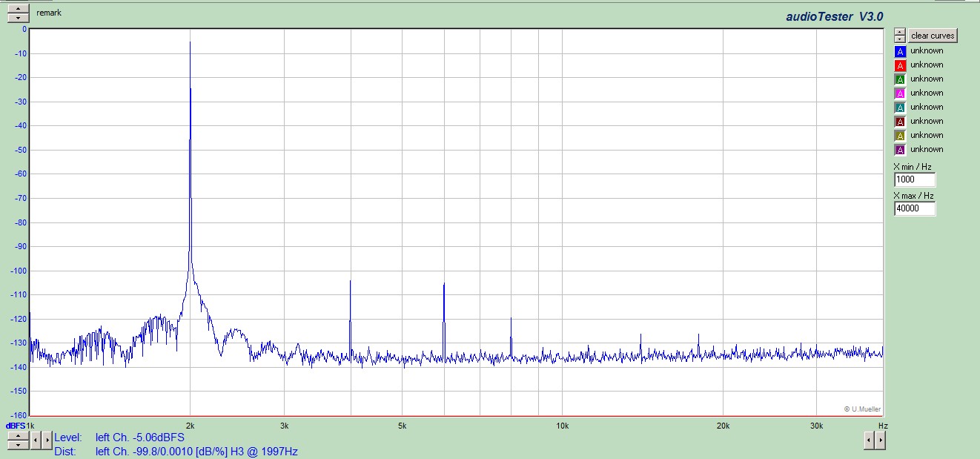Image resolution: width=980 pixels, height=459 pixels.
Task: Click the 'unknown' label beside purple swatch
Action: pos(927,150)
